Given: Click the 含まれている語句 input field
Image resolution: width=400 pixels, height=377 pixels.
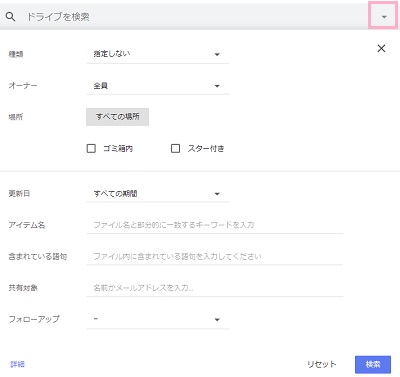Looking at the screenshot, I should pos(215,256).
